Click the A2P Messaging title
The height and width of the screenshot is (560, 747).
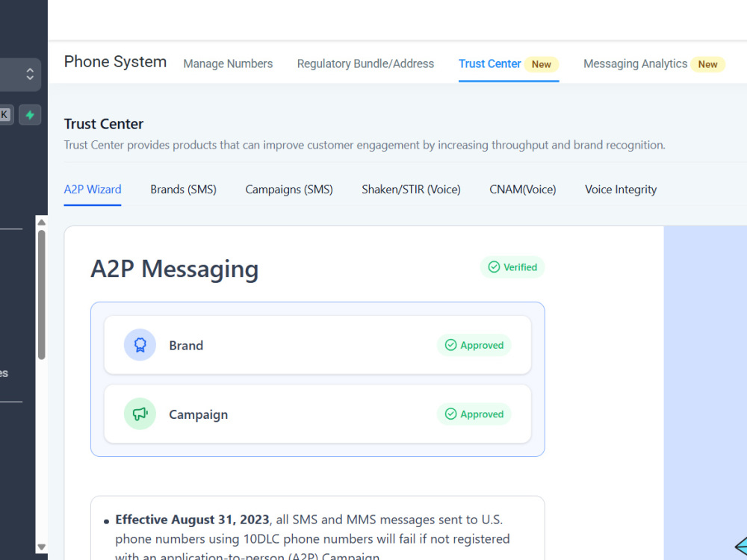tap(174, 269)
